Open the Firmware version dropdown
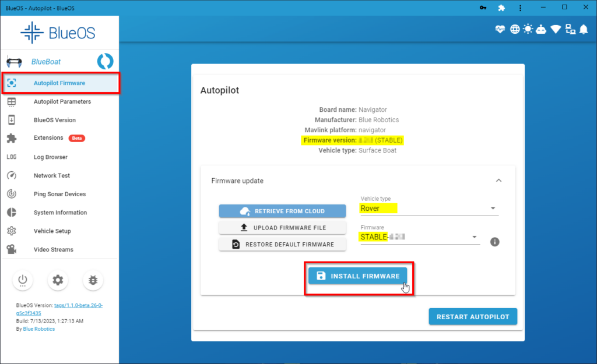 (x=419, y=237)
